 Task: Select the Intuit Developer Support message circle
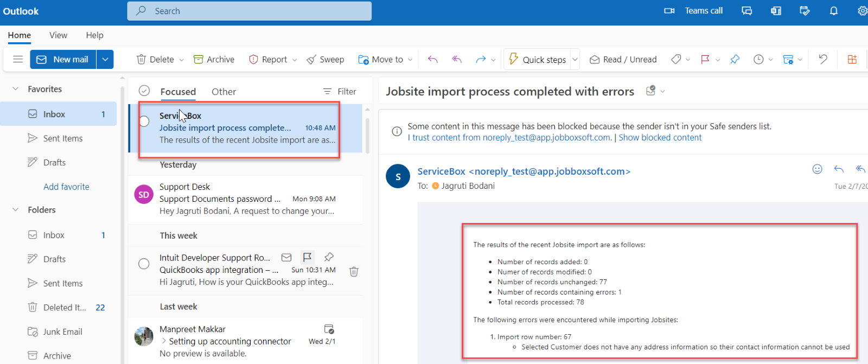tap(144, 264)
